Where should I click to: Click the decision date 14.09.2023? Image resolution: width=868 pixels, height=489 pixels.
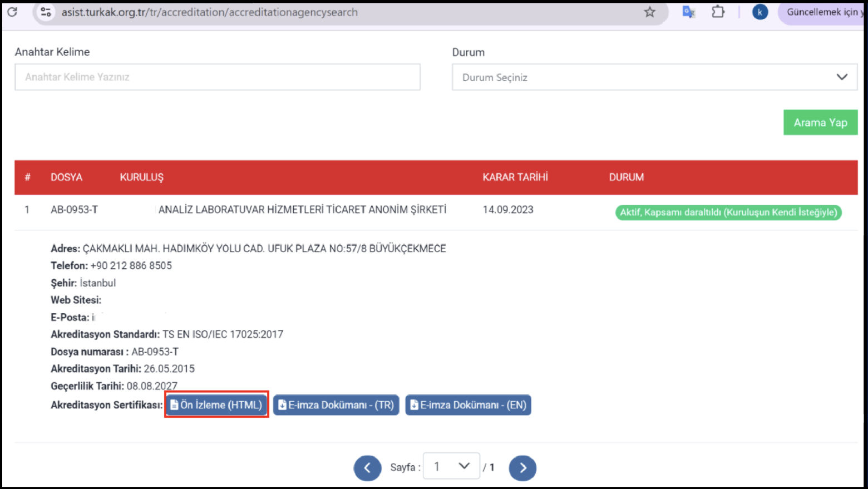coord(508,210)
